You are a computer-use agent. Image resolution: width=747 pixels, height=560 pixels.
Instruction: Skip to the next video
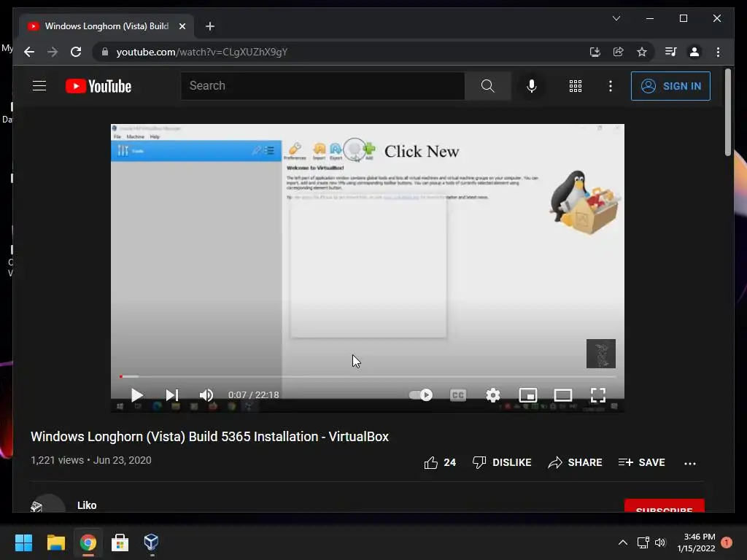click(x=172, y=394)
